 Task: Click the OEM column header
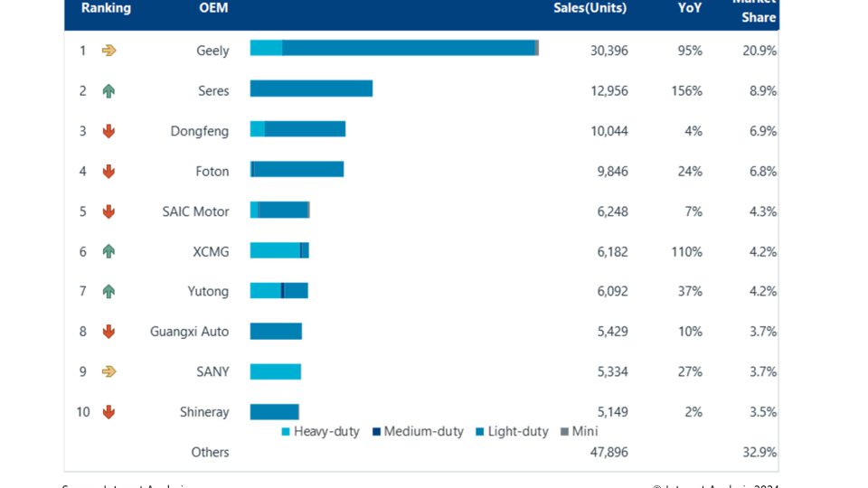tap(213, 8)
